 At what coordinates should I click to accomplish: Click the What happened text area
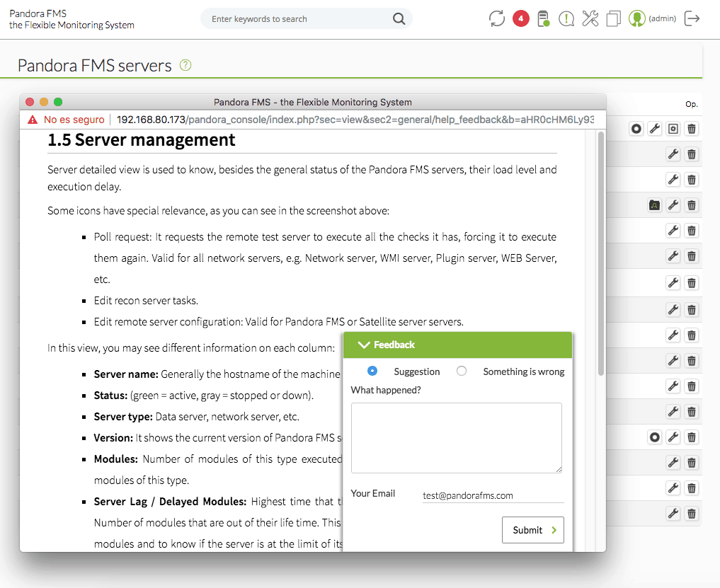457,438
